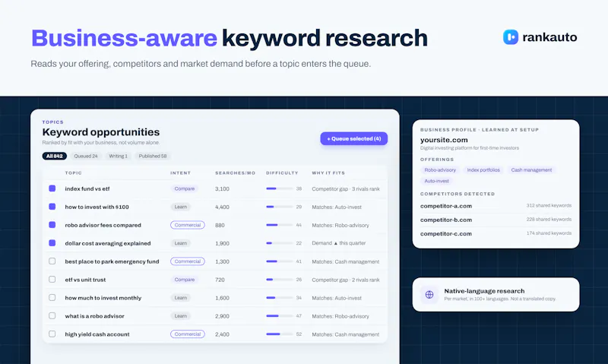Click difficulty bar for 'dollar cost averaging explained'
The image size is (608, 364).
(x=279, y=243)
